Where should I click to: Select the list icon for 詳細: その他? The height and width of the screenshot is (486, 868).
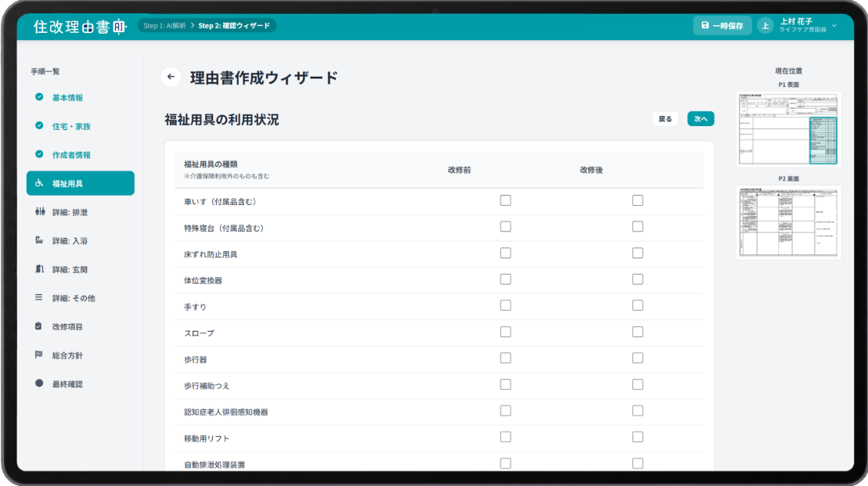(x=37, y=297)
